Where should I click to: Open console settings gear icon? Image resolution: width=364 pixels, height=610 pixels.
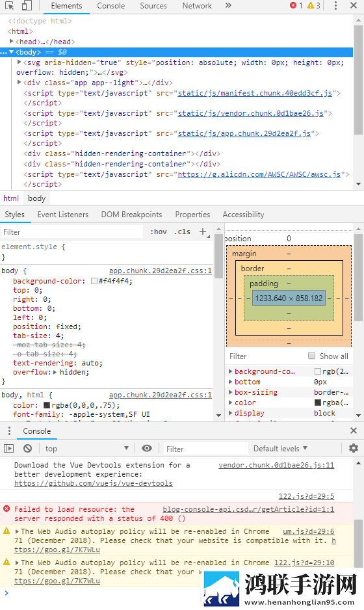coord(354,448)
